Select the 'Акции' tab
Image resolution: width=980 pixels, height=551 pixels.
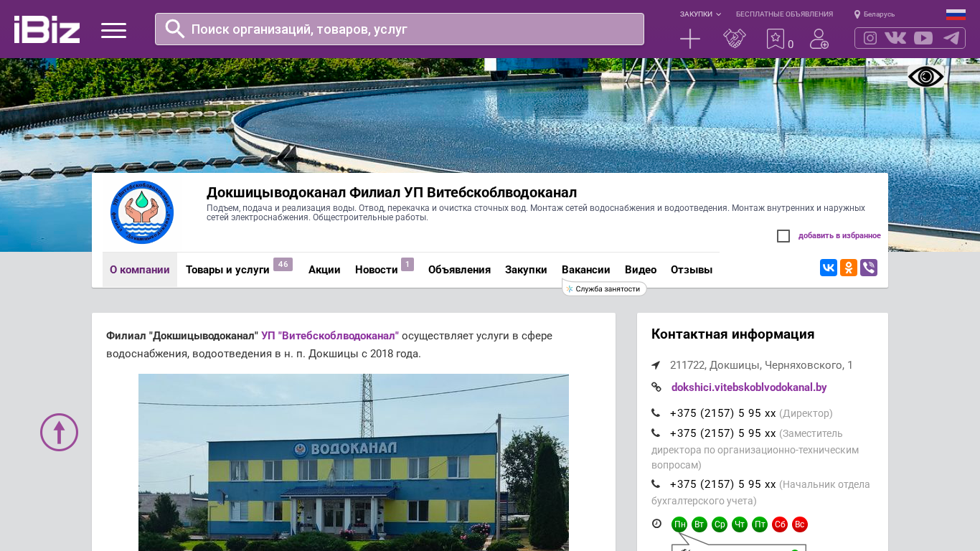pyautogui.click(x=324, y=270)
